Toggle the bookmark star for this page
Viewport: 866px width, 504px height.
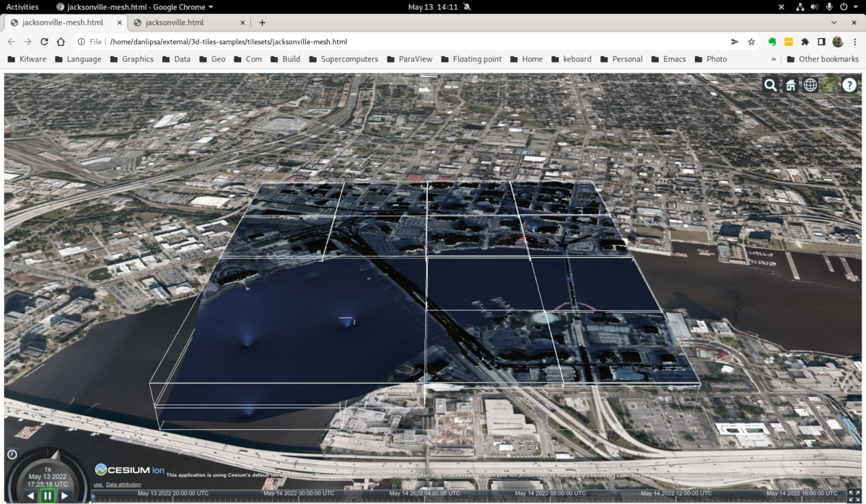click(751, 43)
